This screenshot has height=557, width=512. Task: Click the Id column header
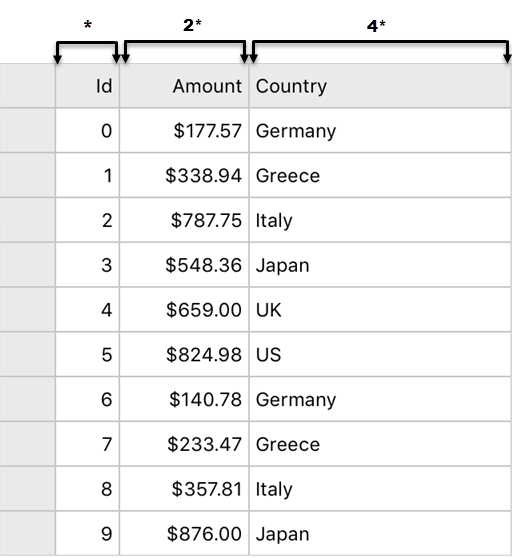[x=87, y=86]
